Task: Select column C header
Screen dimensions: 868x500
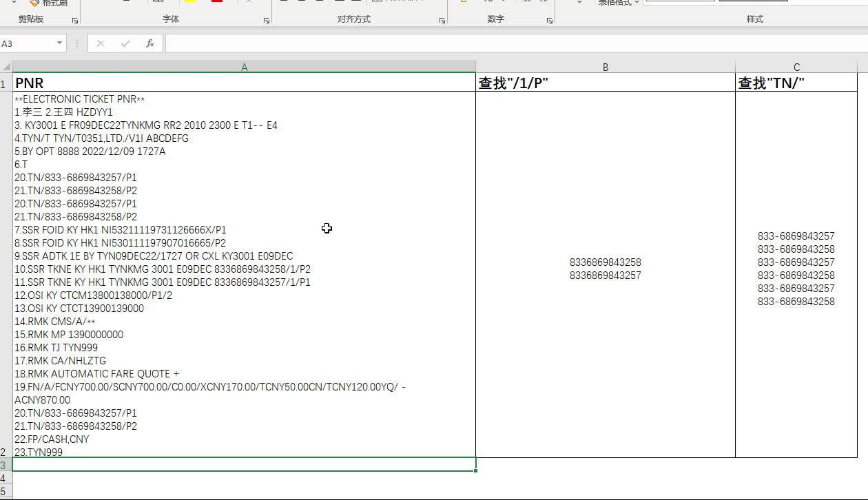Action: (796, 67)
